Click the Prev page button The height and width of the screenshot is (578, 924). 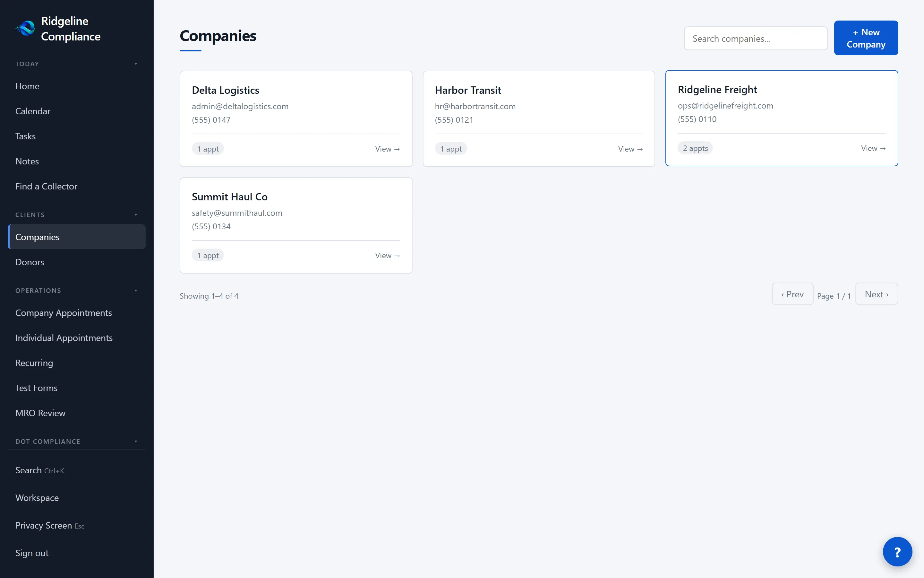[793, 294]
